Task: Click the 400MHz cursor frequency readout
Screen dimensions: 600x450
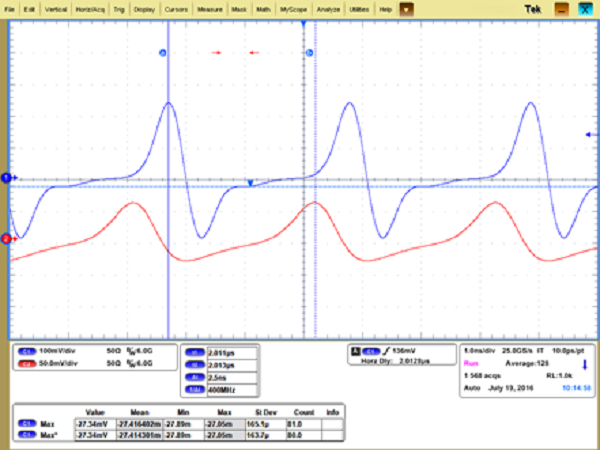Action: click(222, 387)
